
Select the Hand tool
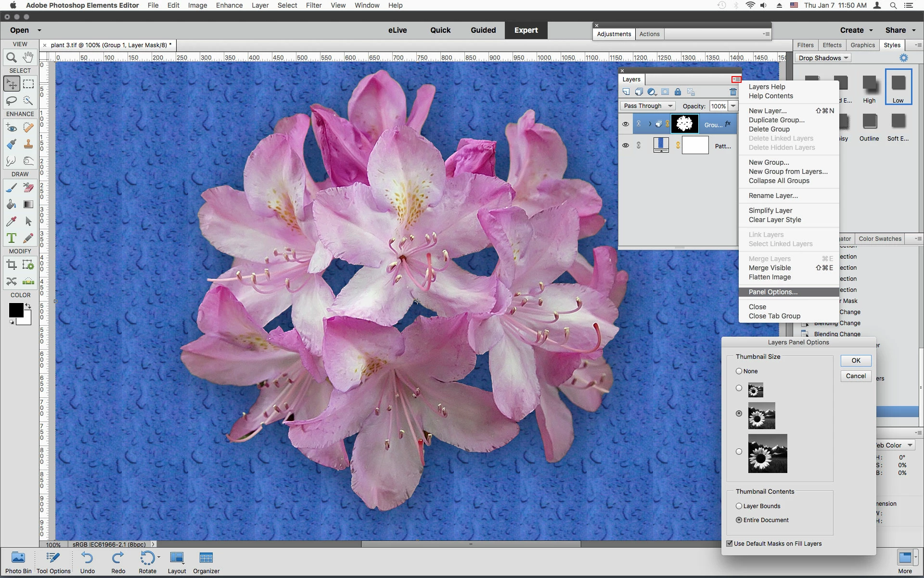point(28,57)
